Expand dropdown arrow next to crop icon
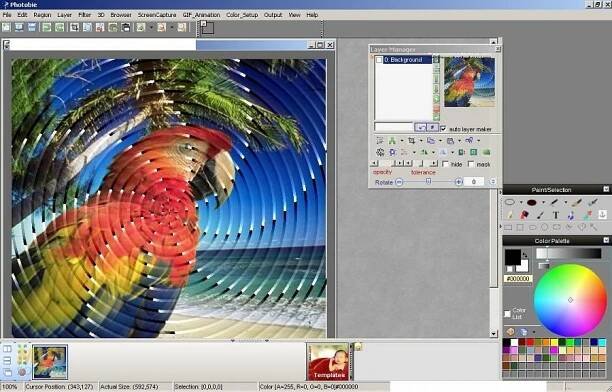This screenshot has height=392, width=612. pyautogui.click(x=421, y=141)
